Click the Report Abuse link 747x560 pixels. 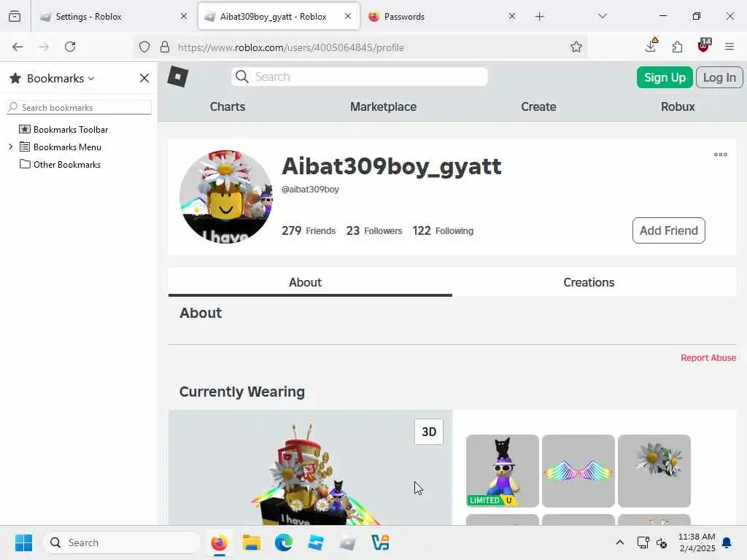point(708,357)
